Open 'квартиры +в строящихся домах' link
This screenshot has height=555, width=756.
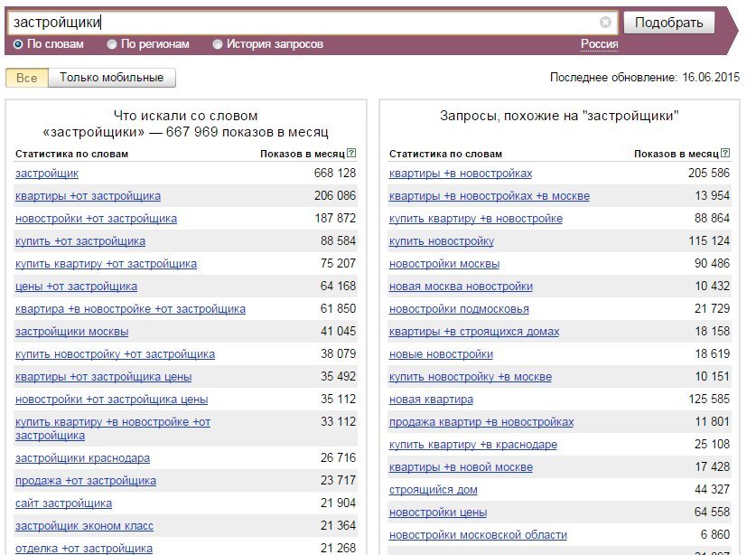[474, 332]
